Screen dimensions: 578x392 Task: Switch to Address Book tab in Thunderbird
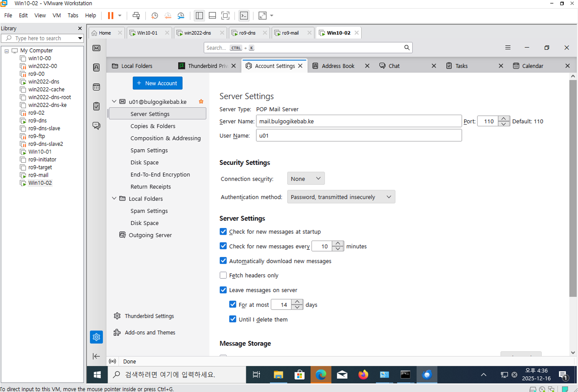coord(338,66)
